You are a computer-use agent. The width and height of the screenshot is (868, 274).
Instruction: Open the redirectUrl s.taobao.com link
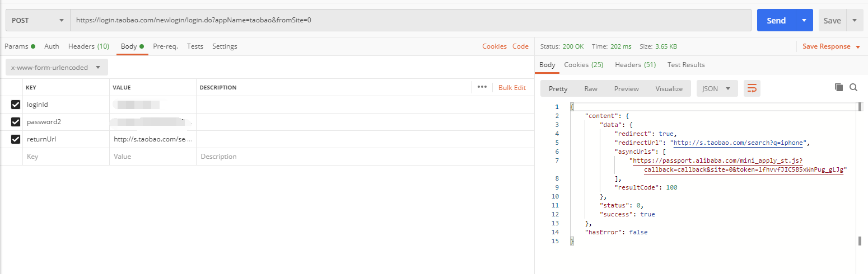(739, 143)
